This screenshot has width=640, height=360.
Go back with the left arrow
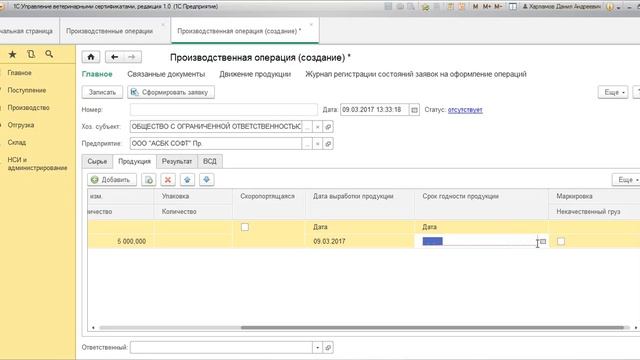114,57
